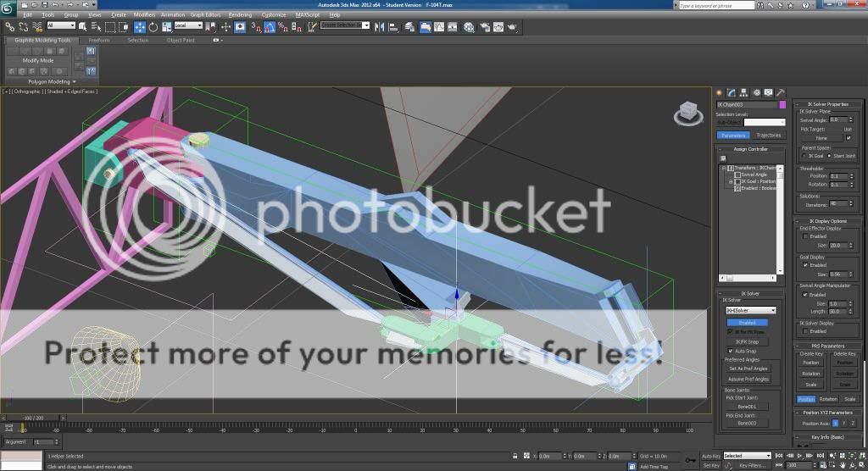Toggle the 3D Snaps icon
This screenshot has height=471, width=868.
[x=256, y=26]
